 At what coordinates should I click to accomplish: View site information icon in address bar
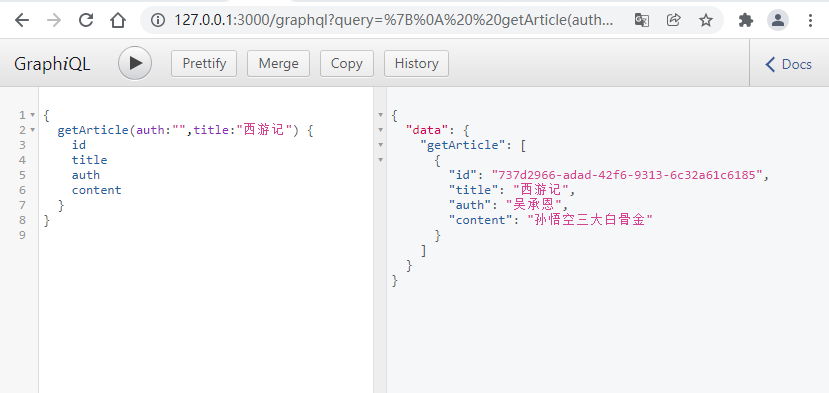tap(158, 20)
